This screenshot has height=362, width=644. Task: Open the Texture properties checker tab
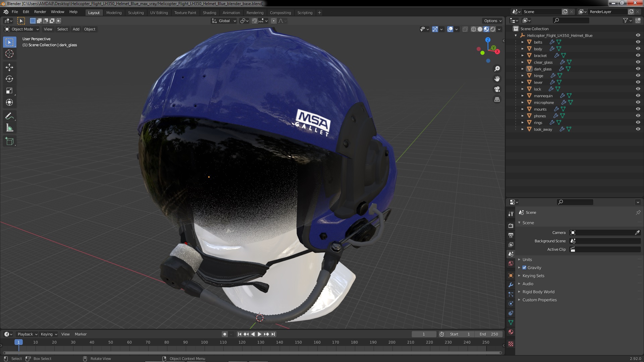click(x=511, y=344)
